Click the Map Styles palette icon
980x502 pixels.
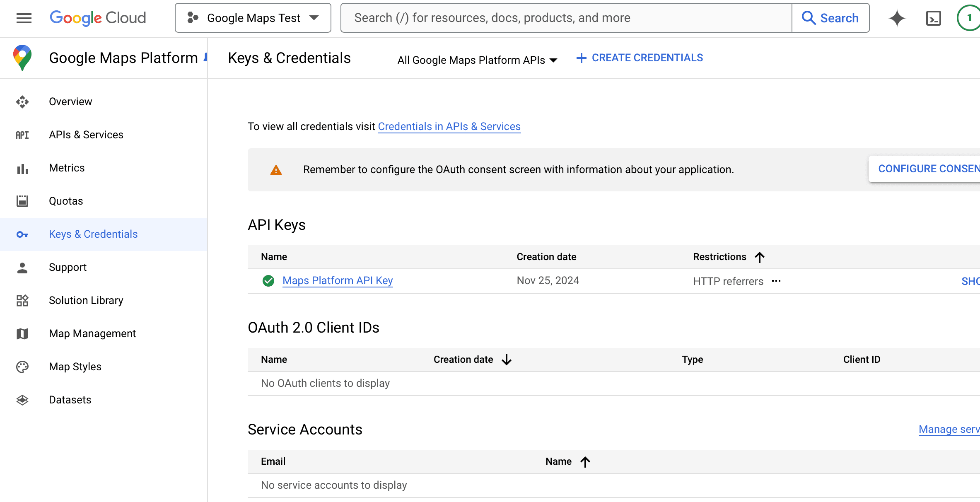click(x=22, y=367)
